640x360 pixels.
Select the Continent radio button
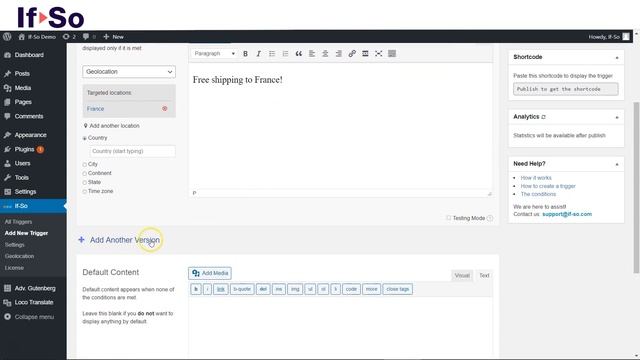click(x=84, y=173)
